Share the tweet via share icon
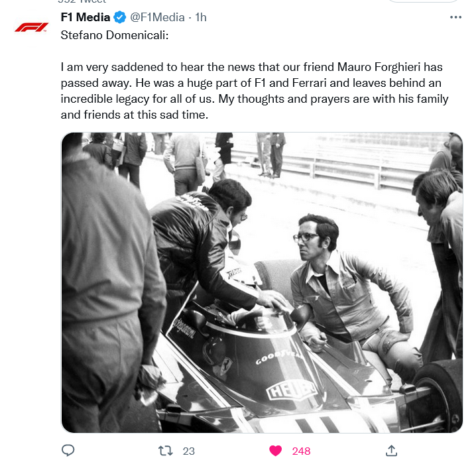The width and height of the screenshot is (476, 468). (391, 451)
